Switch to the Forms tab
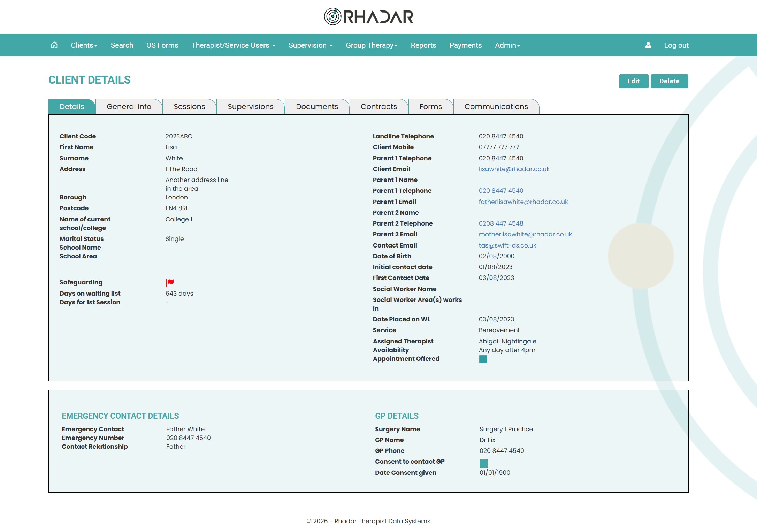757x532 pixels. 431,107
